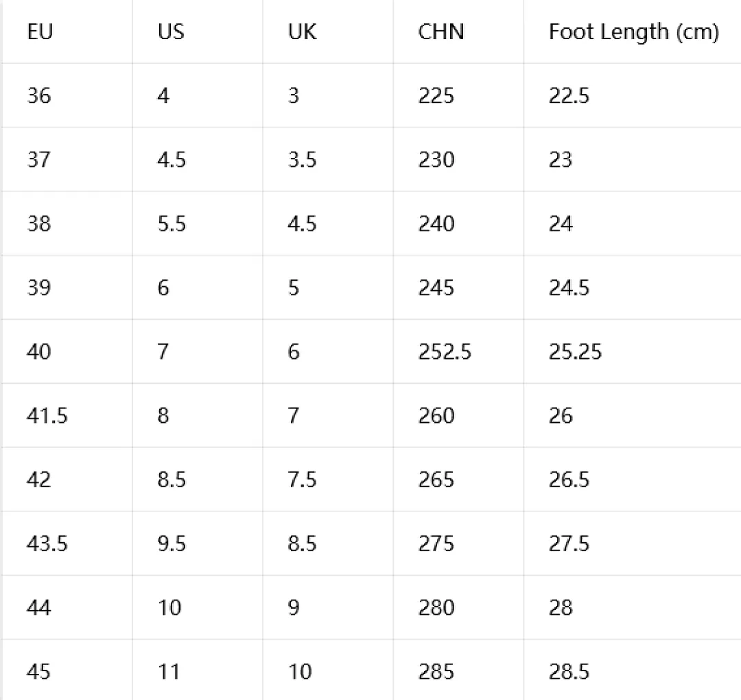Select EU size 43.5 cell
Viewport: 741px width, 700px height.
[67, 544]
